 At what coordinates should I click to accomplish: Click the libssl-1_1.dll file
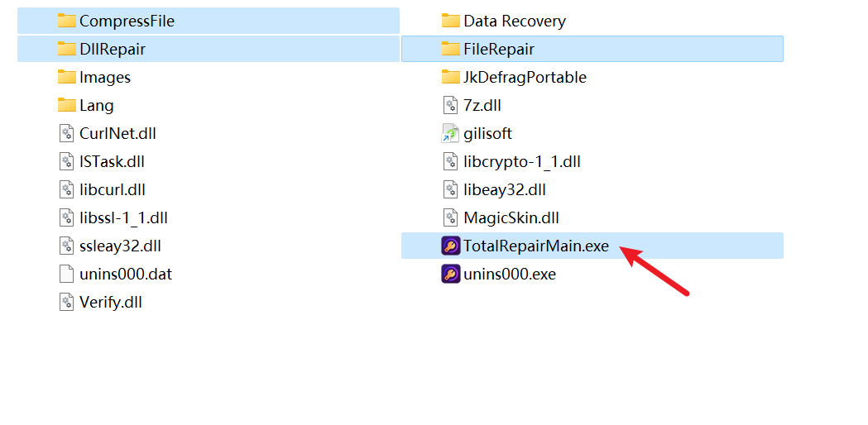click(209, 217)
